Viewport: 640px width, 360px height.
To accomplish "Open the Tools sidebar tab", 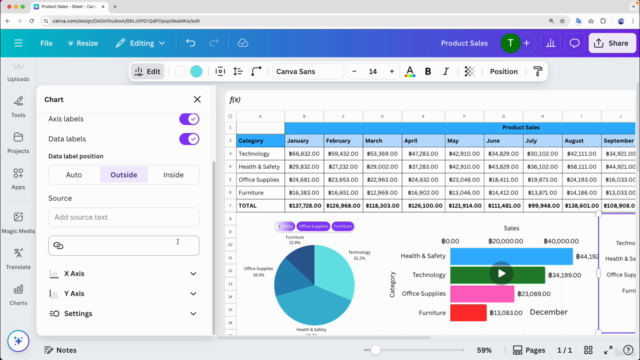I will pos(18,107).
